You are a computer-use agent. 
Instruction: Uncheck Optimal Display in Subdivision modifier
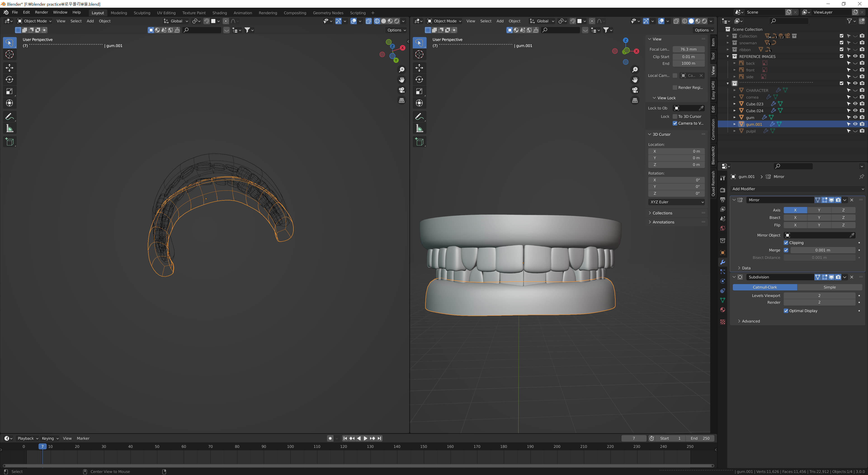pyautogui.click(x=786, y=311)
